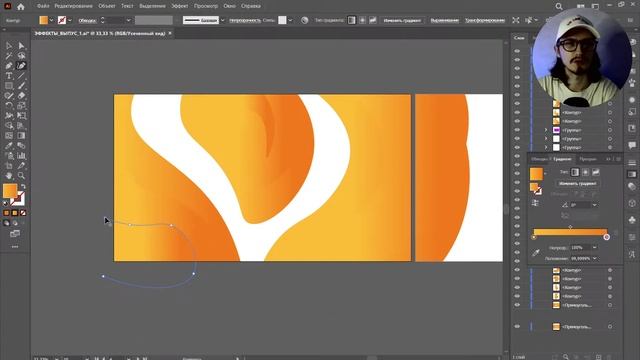Select the Rectangle tool
The image size is (640, 360).
tap(9, 86)
